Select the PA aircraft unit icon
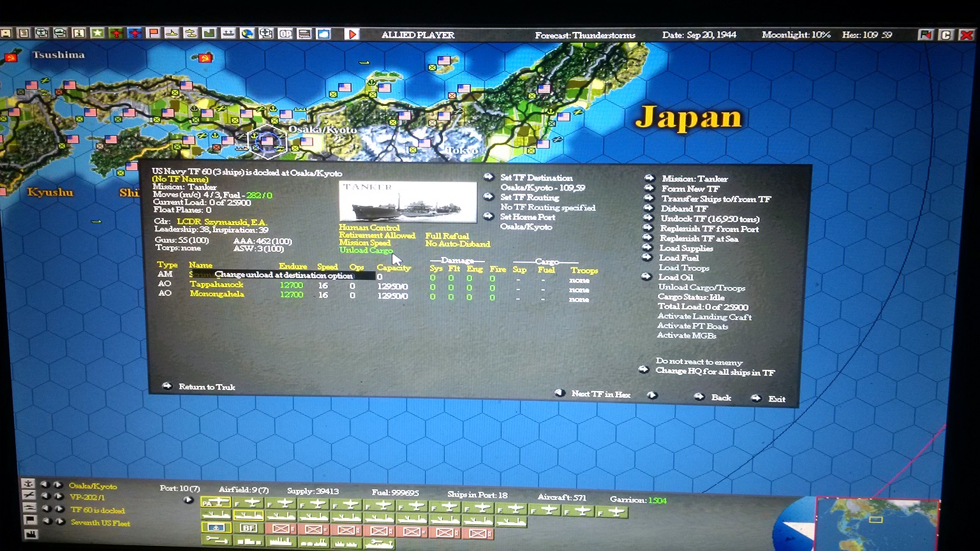This screenshot has height=551, width=980. [216, 502]
